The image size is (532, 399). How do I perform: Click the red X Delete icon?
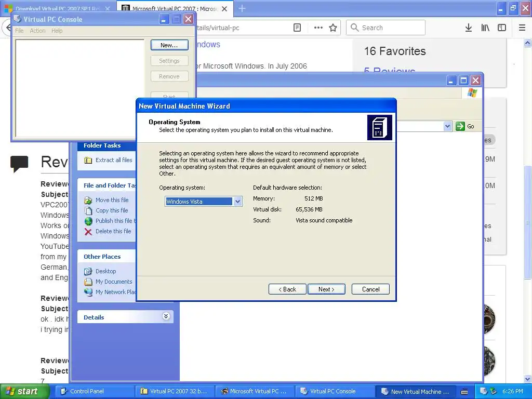(x=88, y=232)
